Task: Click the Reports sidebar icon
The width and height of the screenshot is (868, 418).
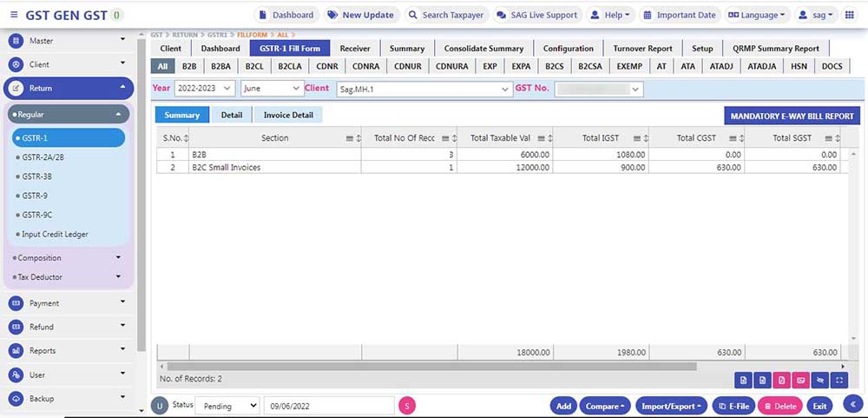Action: point(16,351)
